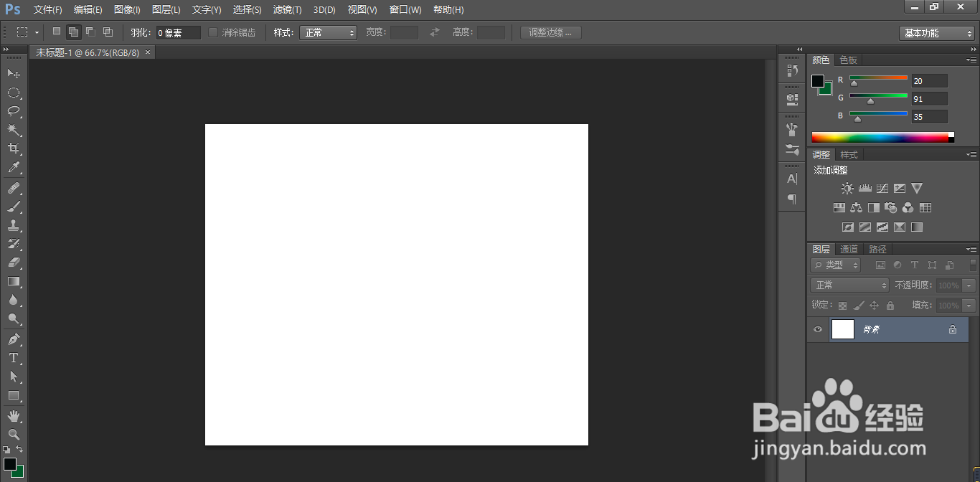Screen dimensions: 980x482
Task: Toggle the Anti-alias checkbox in options bar
Action: 212,32
